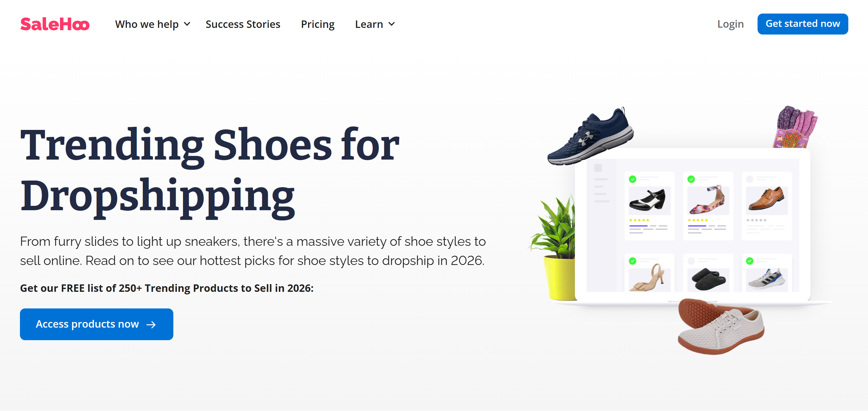Screen dimensions: 868x411
Task: Toggle the green checkmark on the gray sneaker card
Action: (750, 261)
